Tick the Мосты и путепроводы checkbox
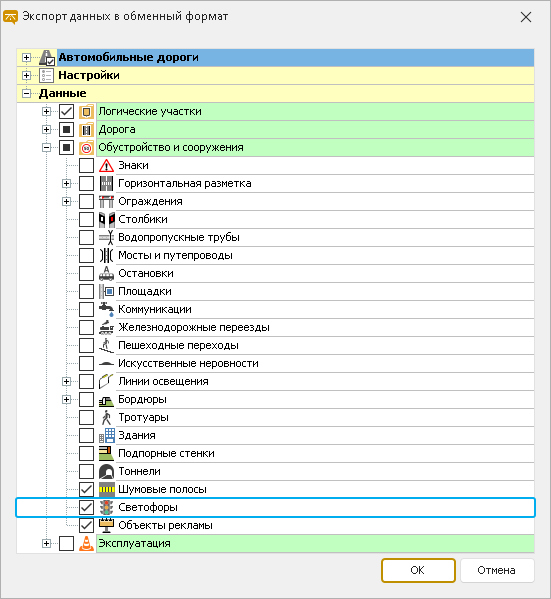Screen dimensions: 551x599 click(x=86, y=256)
